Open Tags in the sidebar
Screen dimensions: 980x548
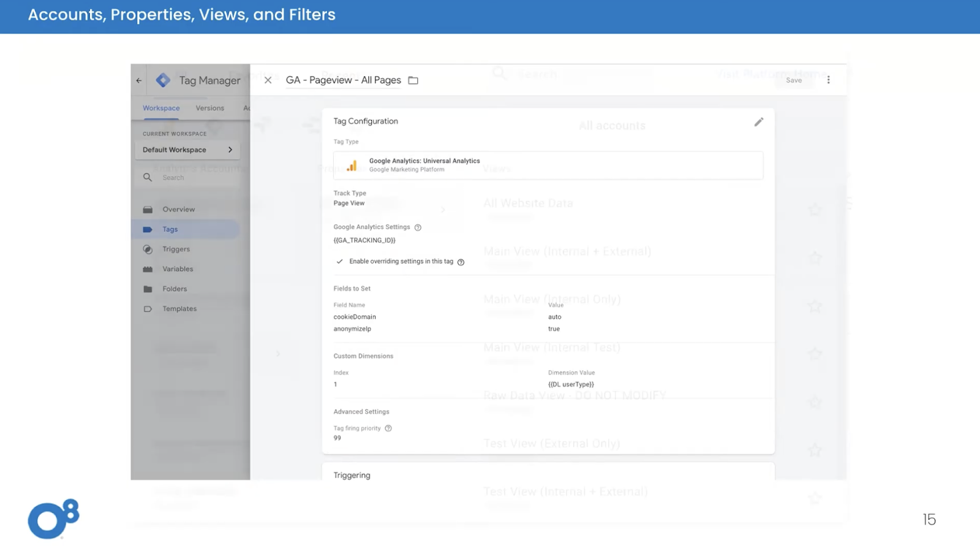[x=170, y=229]
